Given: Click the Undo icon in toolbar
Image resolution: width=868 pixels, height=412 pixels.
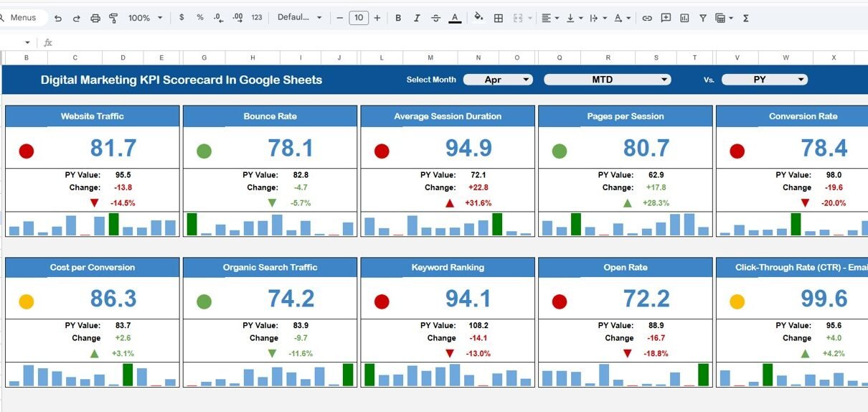Looking at the screenshot, I should (58, 18).
